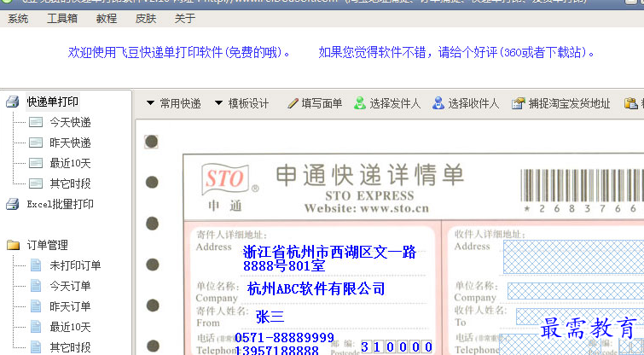This screenshot has height=355, width=644.
Task: Click 选择收件人 toolbar label
Action: tap(473, 103)
